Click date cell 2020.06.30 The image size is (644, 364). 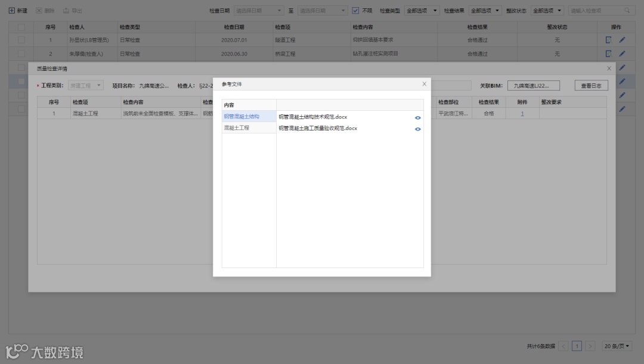click(x=234, y=54)
